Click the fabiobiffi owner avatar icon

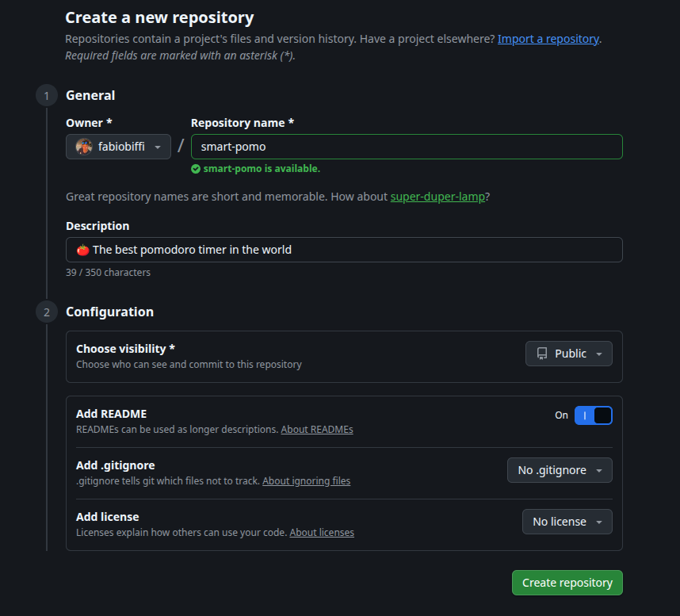[84, 147]
